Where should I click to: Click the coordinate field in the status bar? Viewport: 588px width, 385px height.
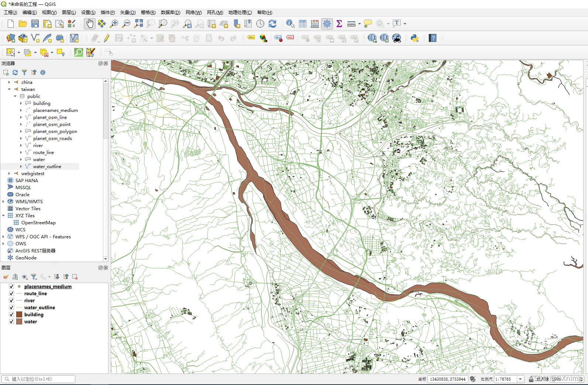448,379
